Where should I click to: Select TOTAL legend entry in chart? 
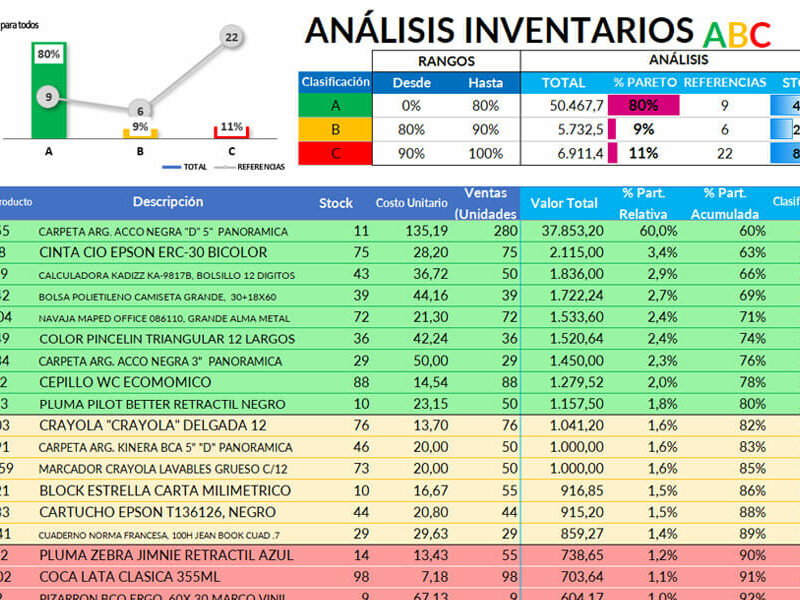click(185, 167)
